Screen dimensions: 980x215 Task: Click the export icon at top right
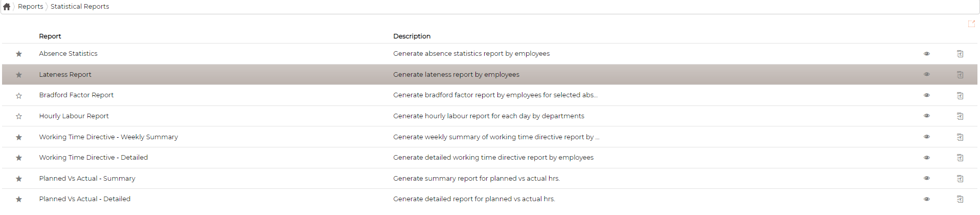tap(971, 24)
